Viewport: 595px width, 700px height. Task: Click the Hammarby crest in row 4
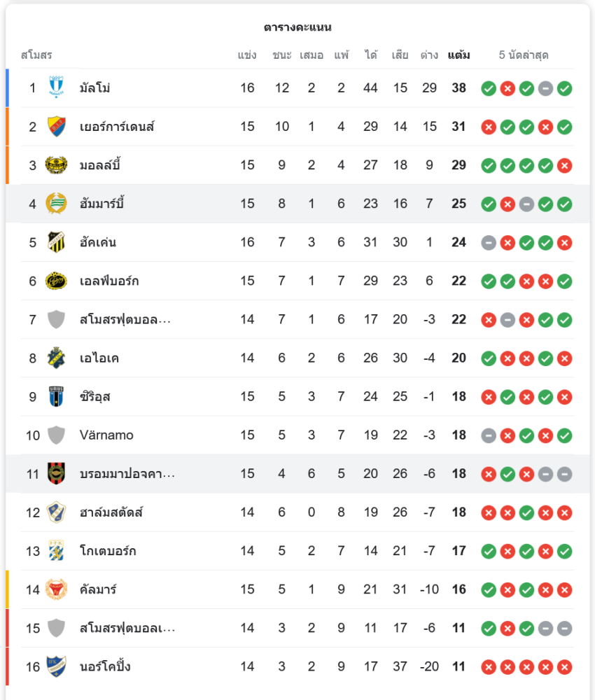coord(56,204)
